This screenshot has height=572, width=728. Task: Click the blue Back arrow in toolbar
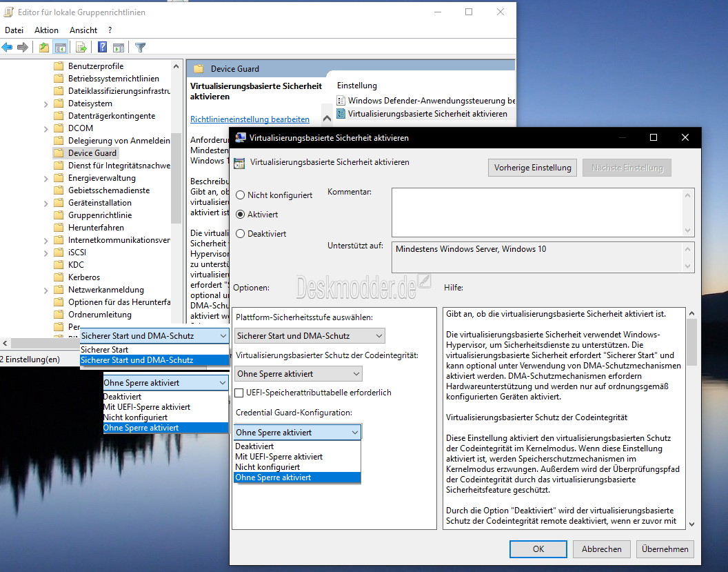[7, 47]
